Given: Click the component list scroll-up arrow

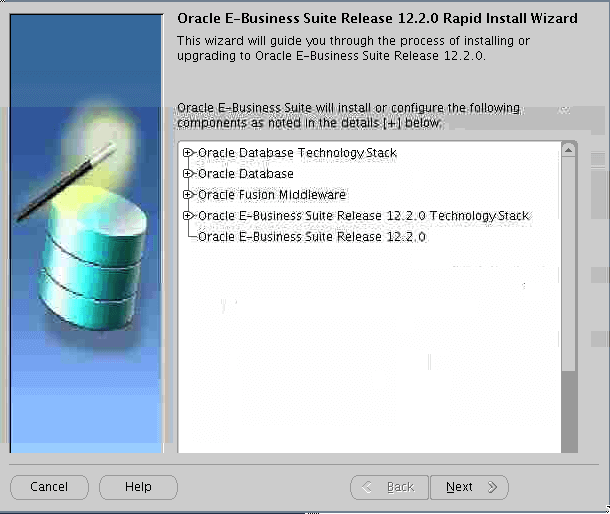Looking at the screenshot, I should 569,150.
